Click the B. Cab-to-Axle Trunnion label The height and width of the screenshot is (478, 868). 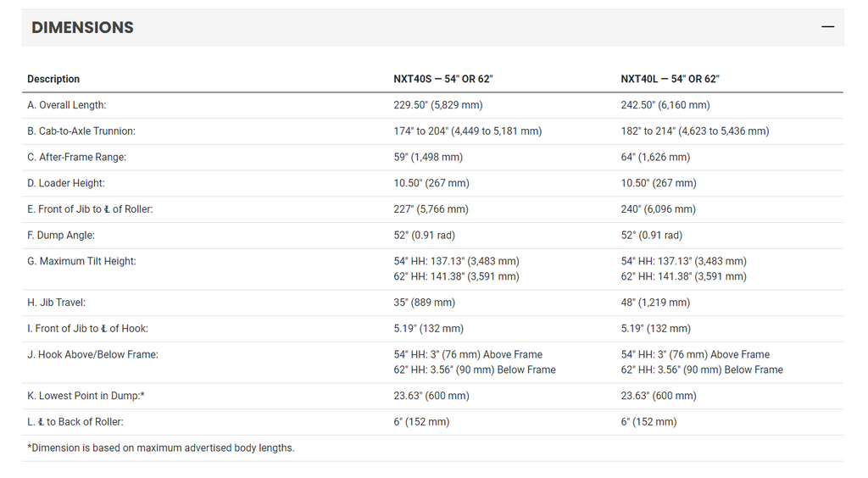coord(81,131)
